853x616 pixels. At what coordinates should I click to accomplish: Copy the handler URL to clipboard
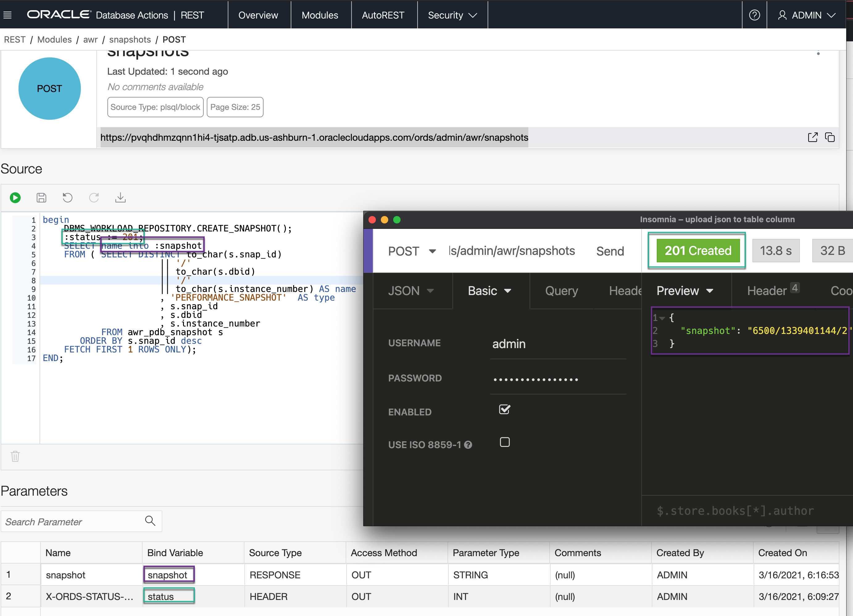click(829, 137)
